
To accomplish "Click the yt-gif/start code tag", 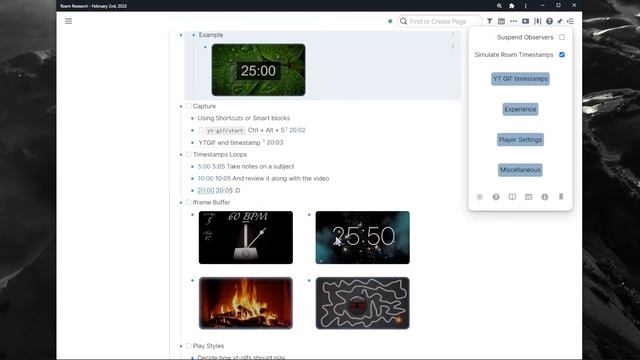I will tap(225, 131).
